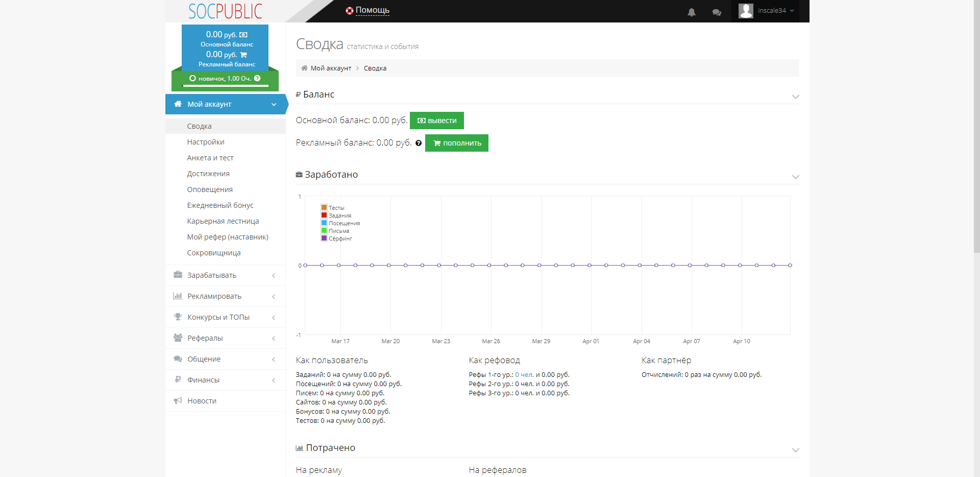Toggle Письма legend green swatch
Screen dimensions: 980x477
click(324, 230)
